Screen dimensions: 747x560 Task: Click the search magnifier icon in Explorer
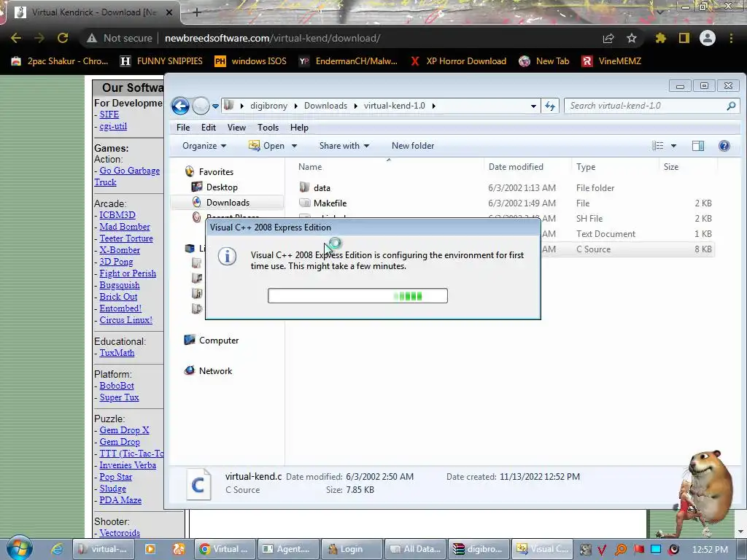click(731, 106)
